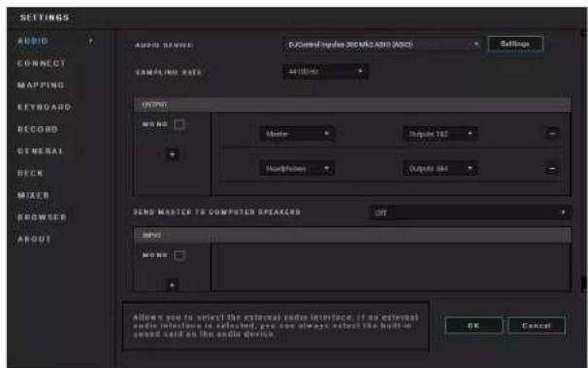This screenshot has height=368, width=588.
Task: Open the Headphones output type dropdown
Action: [297, 169]
